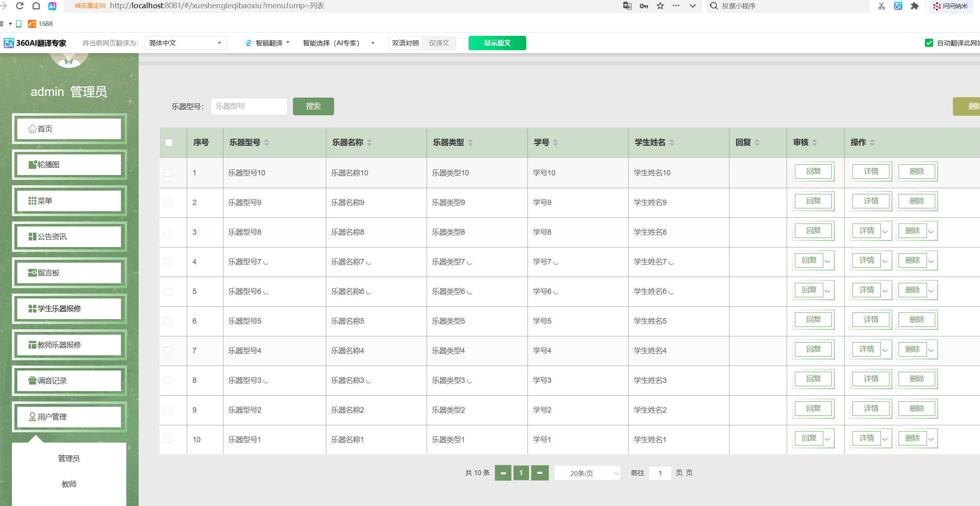Click the scissors screenshot icon
Screen dimensions: 980x506
coord(881,6)
